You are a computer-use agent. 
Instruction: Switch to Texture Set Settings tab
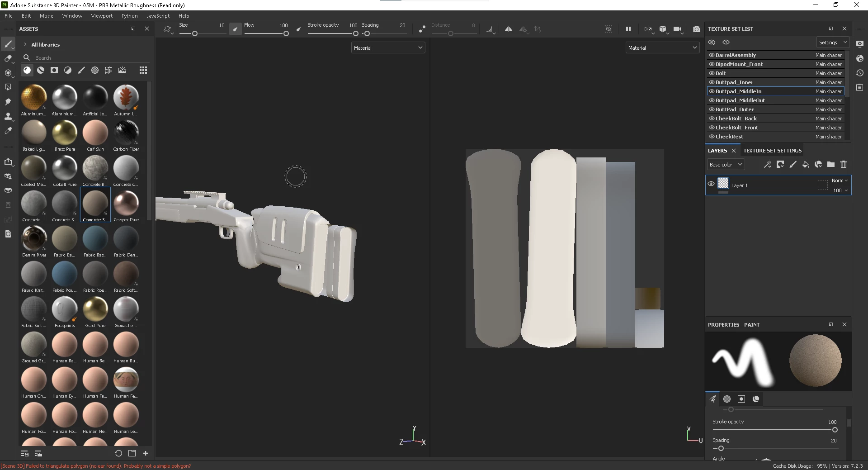coord(772,151)
